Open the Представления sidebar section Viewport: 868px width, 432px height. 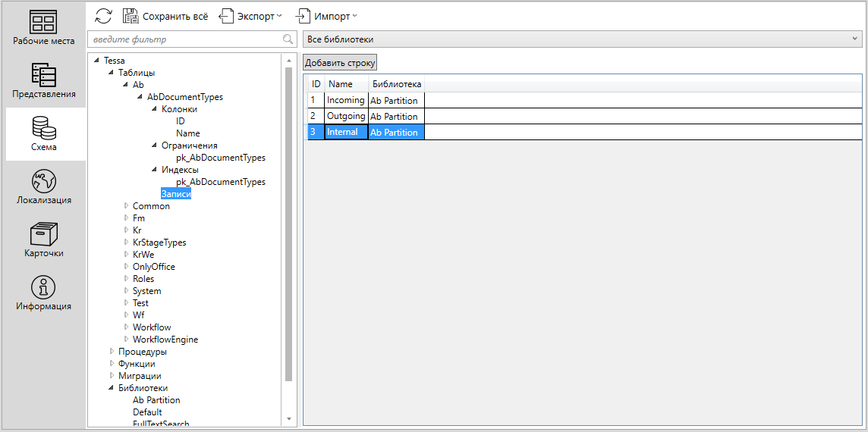[x=44, y=81]
